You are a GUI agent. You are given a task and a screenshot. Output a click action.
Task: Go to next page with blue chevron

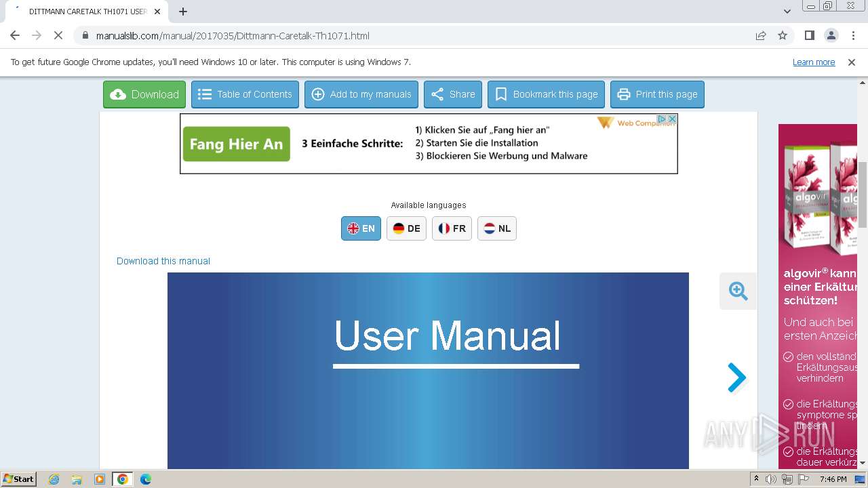coord(736,378)
